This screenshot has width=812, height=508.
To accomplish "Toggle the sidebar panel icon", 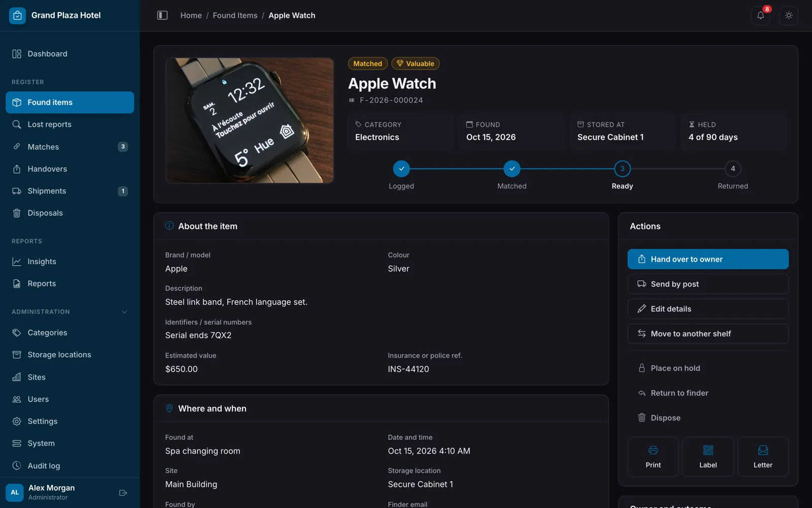I will pyautogui.click(x=162, y=15).
